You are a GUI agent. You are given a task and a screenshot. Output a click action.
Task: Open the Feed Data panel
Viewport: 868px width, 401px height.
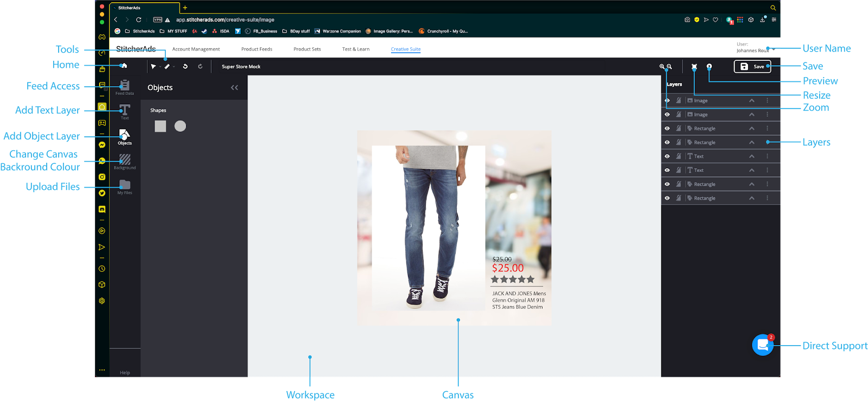[x=125, y=87]
